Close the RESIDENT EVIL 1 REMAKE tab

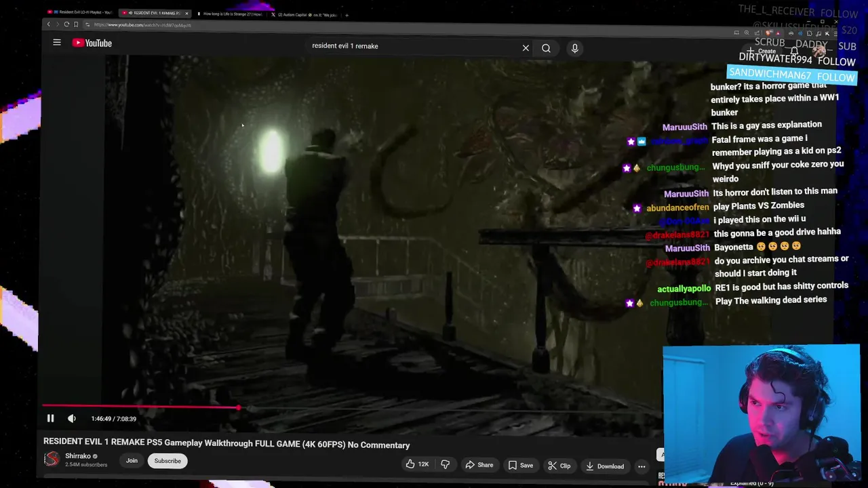[x=187, y=14]
